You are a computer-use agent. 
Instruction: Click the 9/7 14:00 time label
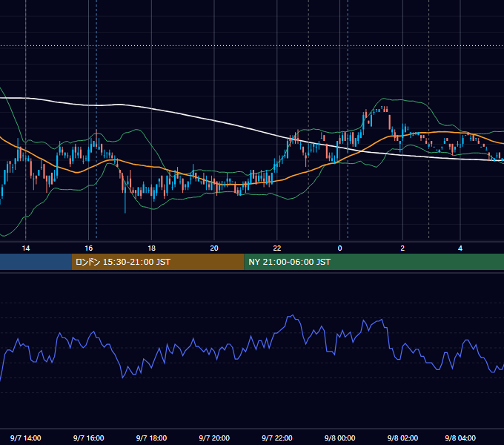[x=26, y=438]
